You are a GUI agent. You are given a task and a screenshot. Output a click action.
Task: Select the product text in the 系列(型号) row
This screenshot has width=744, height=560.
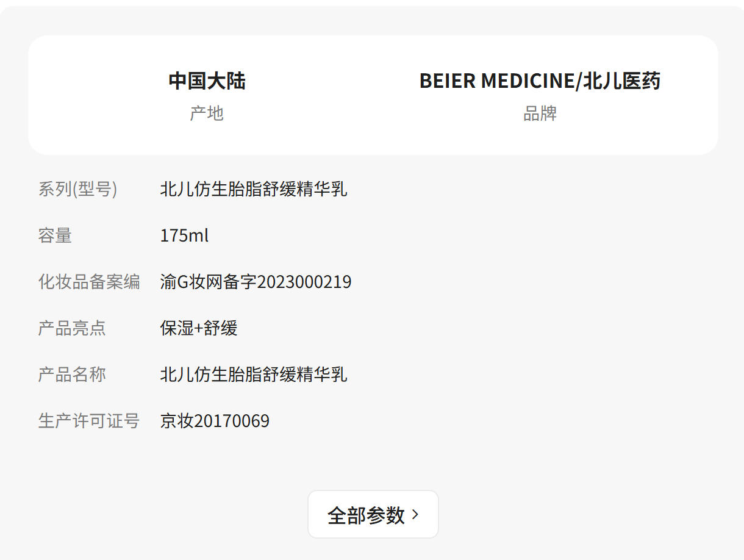(254, 189)
